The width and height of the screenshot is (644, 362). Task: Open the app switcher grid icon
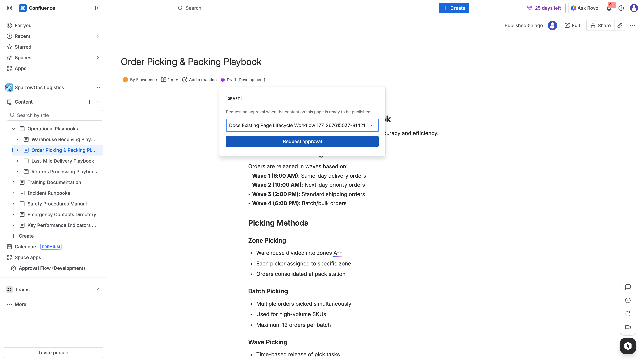pyautogui.click(x=9, y=8)
